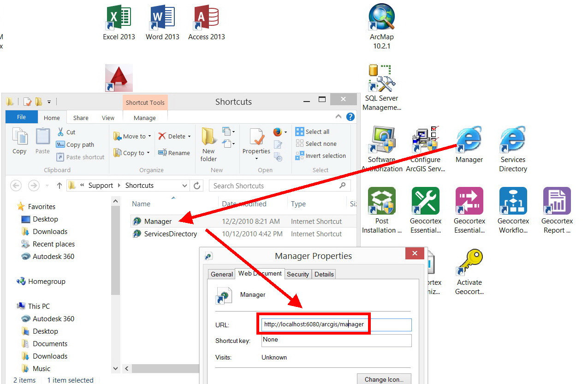Viewport: 588px width, 384px height.
Task: Click Select none in the ribbon
Action: (x=316, y=144)
